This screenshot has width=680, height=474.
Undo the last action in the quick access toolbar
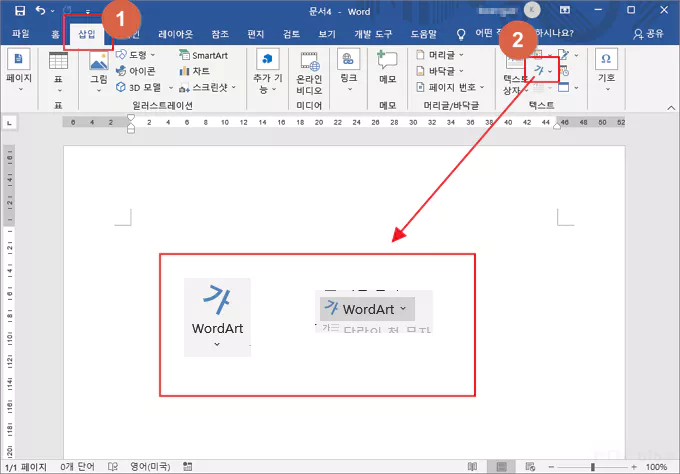pyautogui.click(x=40, y=10)
